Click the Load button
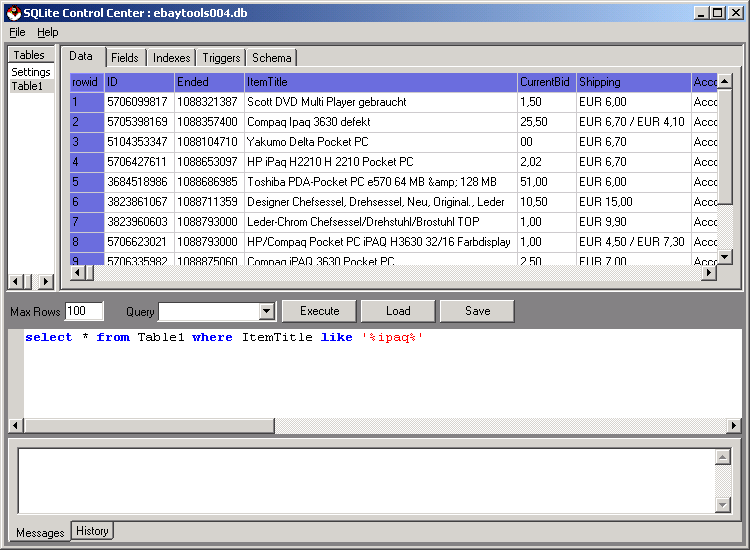750x550 pixels. click(398, 311)
